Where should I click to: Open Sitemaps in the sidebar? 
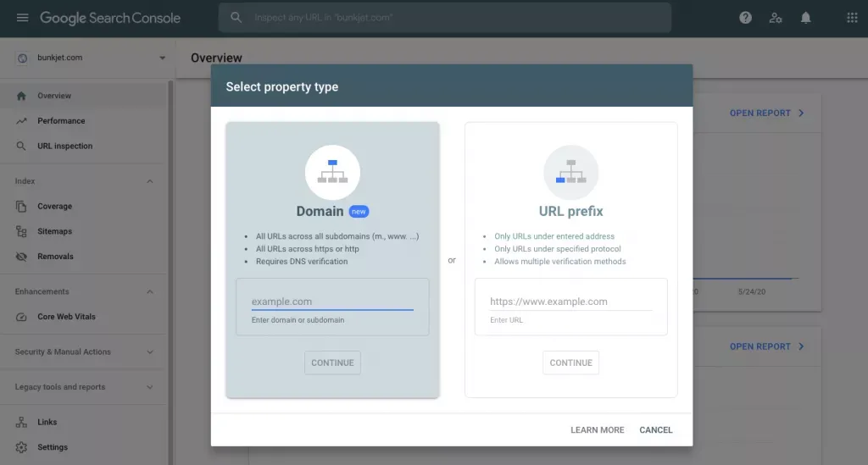pos(55,231)
